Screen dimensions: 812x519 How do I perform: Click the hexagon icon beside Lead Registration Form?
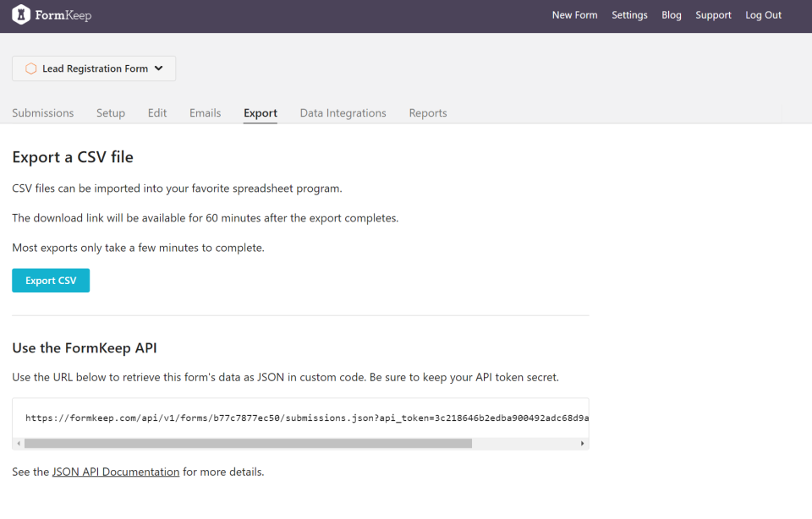30,68
